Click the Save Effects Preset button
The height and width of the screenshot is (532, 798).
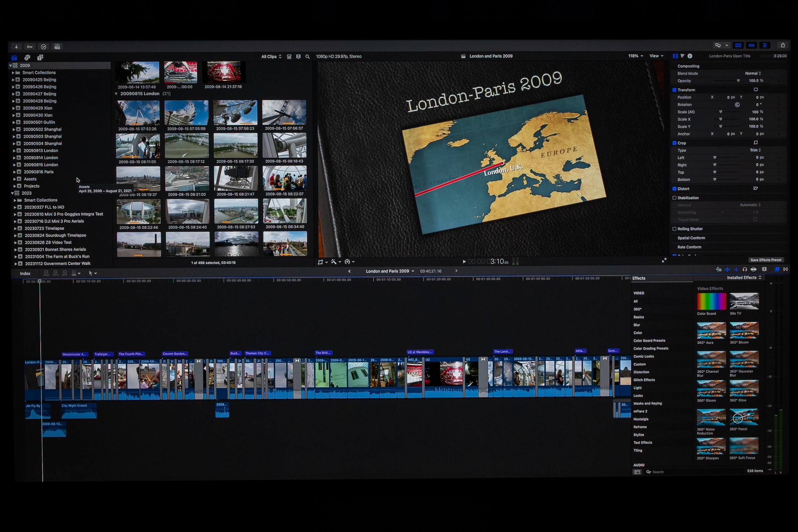pos(766,260)
